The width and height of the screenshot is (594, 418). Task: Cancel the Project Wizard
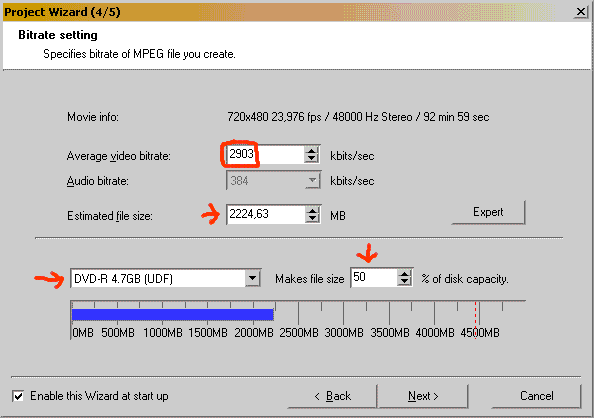coord(536,396)
